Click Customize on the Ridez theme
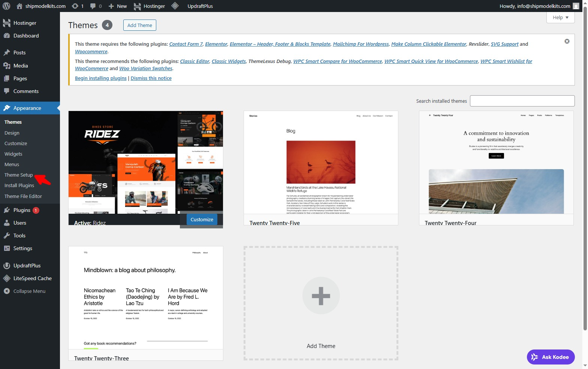 202,219
